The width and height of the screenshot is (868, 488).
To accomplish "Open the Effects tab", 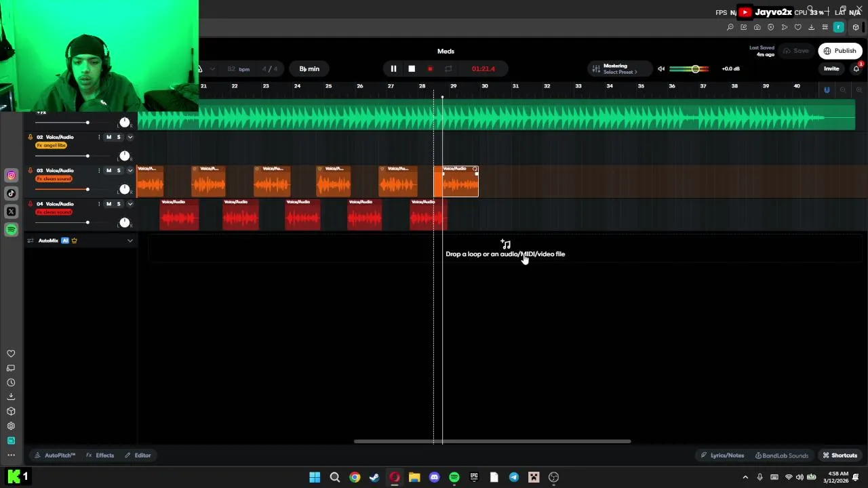I will point(100,455).
